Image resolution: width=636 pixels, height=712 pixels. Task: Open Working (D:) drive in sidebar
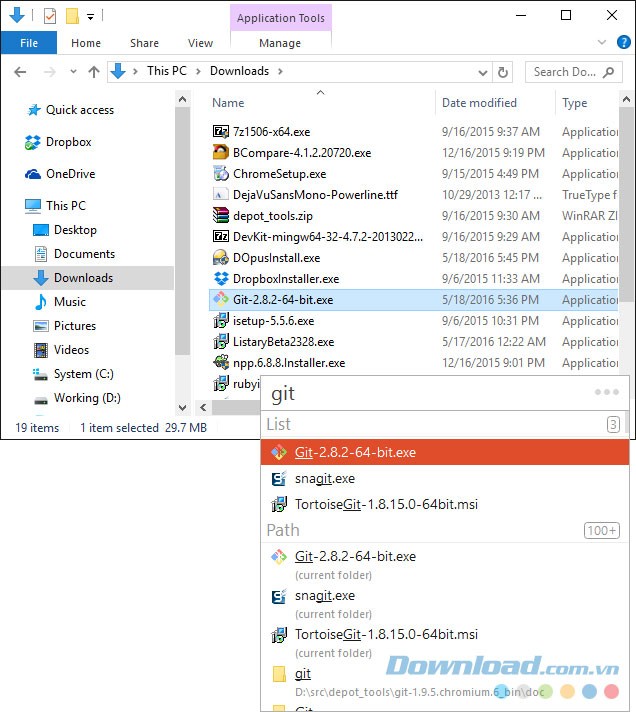click(x=77, y=398)
